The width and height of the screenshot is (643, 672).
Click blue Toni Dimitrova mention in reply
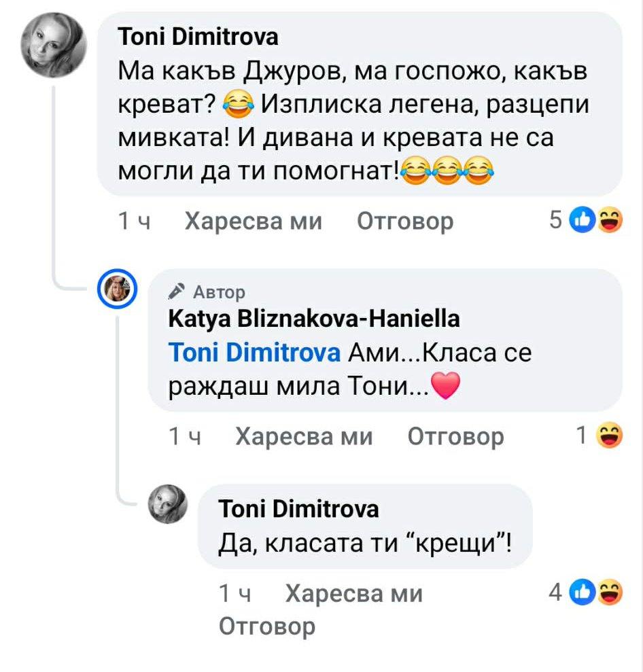click(x=254, y=353)
